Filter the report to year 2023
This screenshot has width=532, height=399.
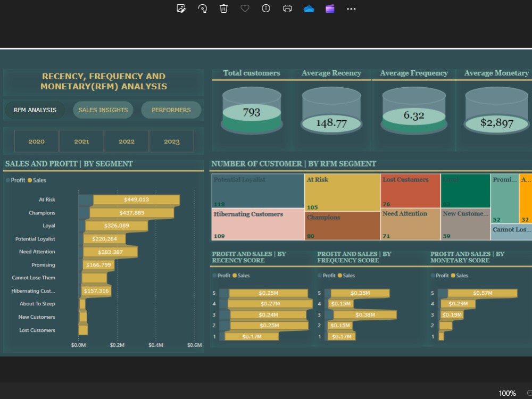pyautogui.click(x=171, y=141)
